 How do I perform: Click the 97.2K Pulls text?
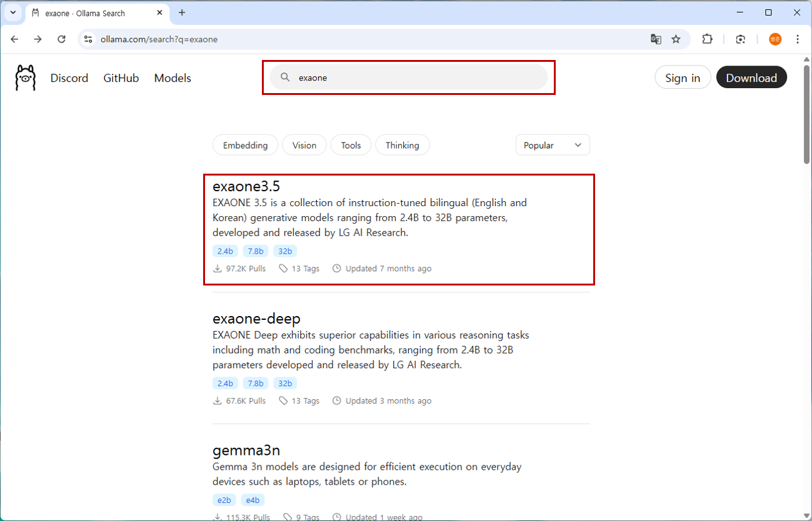(246, 269)
